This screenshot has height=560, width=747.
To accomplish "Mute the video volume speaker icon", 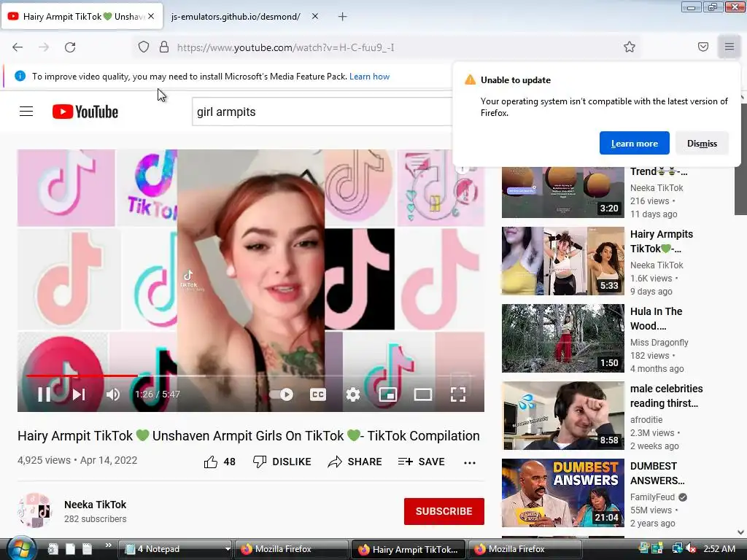I will point(113,394).
